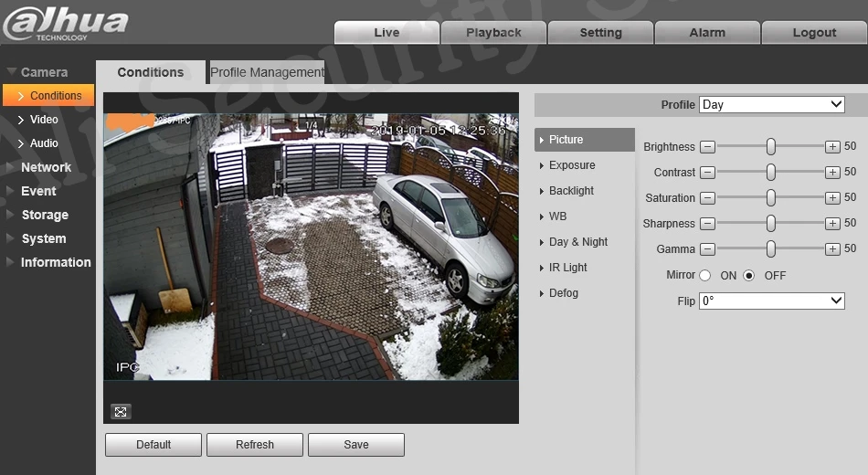
Task: Open the Profile dropdown showing Day
Action: pos(772,105)
